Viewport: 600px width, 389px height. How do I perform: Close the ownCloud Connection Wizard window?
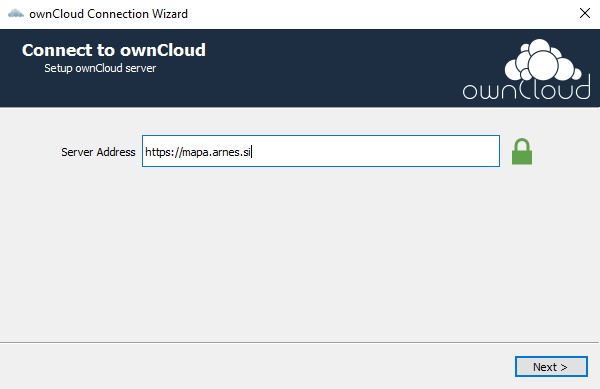tap(584, 13)
